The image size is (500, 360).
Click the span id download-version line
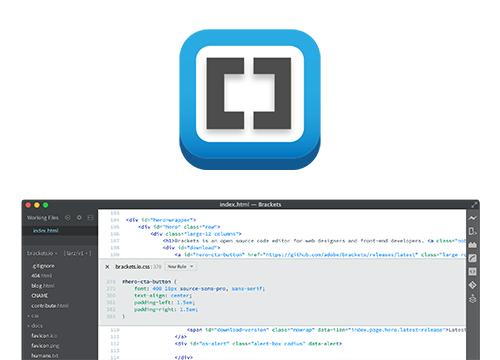click(x=326, y=330)
